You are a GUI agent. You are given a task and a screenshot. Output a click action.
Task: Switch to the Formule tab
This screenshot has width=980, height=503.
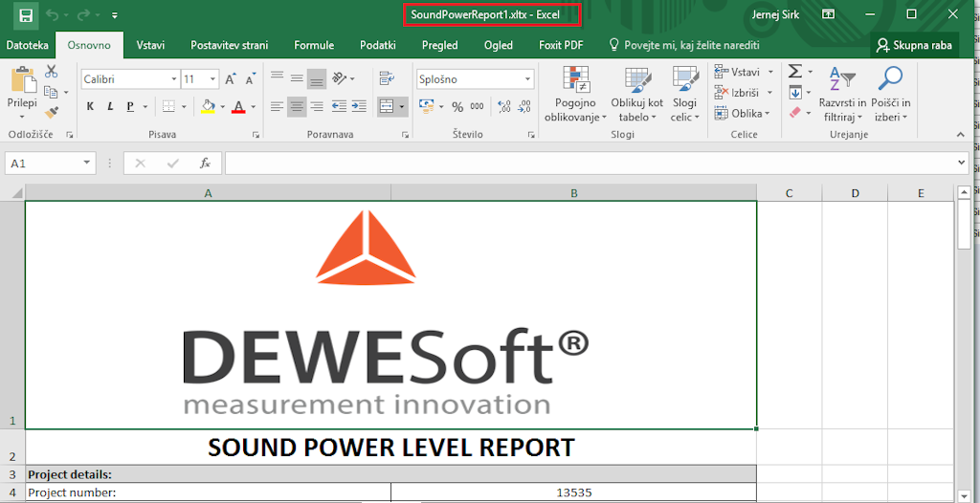click(314, 45)
